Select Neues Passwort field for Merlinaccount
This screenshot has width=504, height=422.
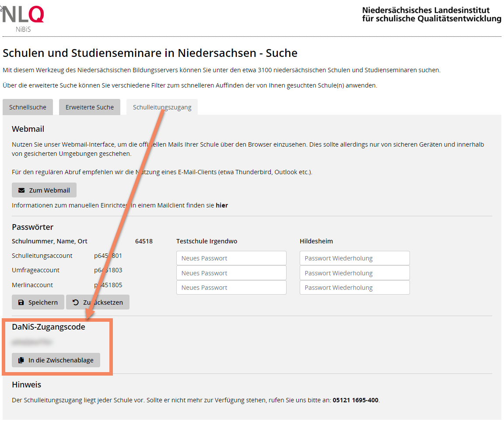tap(231, 288)
